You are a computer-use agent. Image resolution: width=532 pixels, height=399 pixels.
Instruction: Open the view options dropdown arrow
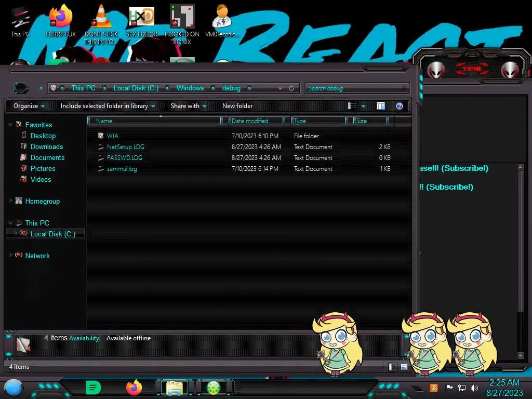point(363,106)
